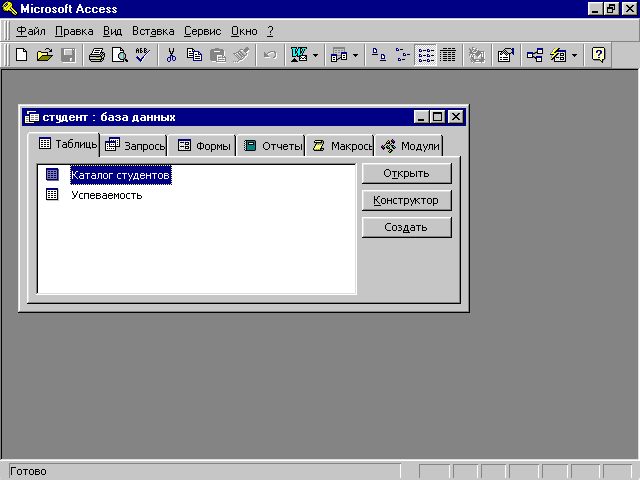Click the Undo arrow icon

[270, 55]
